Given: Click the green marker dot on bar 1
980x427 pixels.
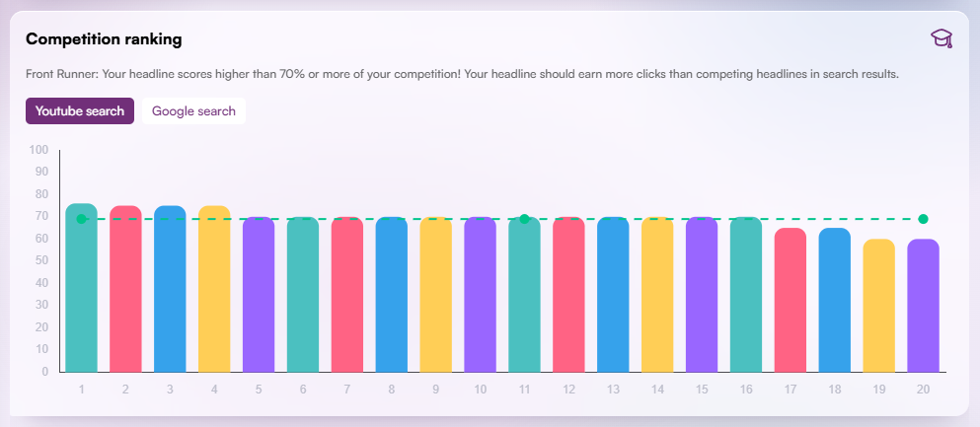Looking at the screenshot, I should click(81, 219).
